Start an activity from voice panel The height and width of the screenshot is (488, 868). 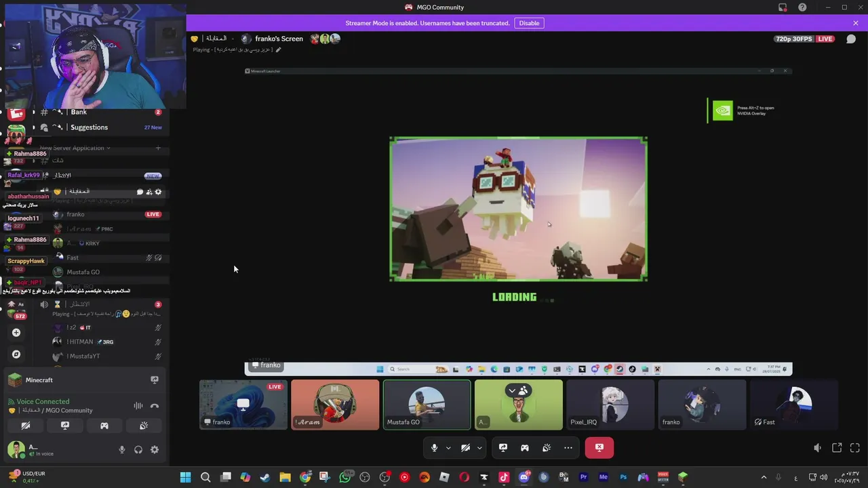104,426
